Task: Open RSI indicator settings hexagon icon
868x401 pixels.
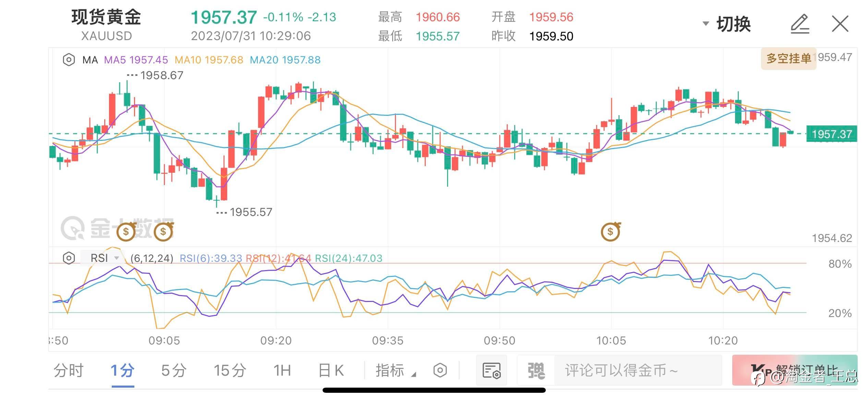Action: click(x=69, y=258)
